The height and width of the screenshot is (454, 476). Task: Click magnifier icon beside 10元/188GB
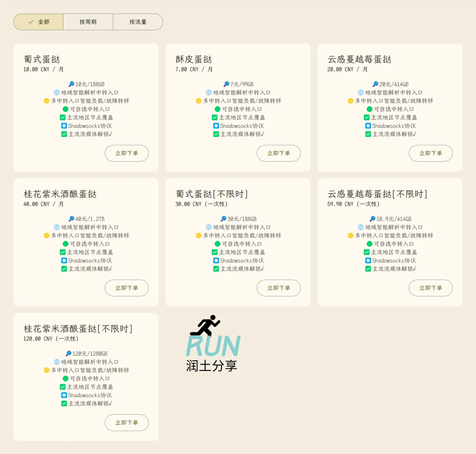pos(71,84)
